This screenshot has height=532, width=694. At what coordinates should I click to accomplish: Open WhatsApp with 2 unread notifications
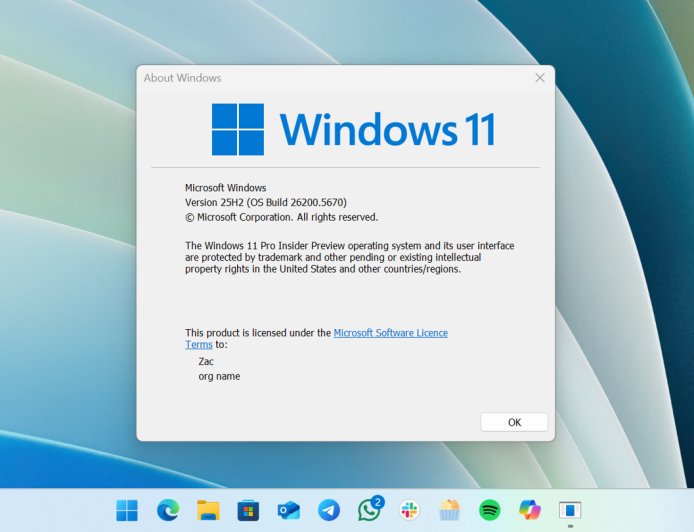(x=369, y=510)
